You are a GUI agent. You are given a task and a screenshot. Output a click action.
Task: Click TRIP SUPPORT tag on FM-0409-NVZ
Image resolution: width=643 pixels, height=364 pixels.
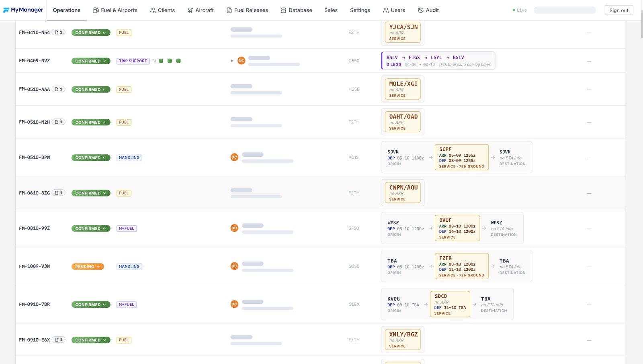point(133,61)
